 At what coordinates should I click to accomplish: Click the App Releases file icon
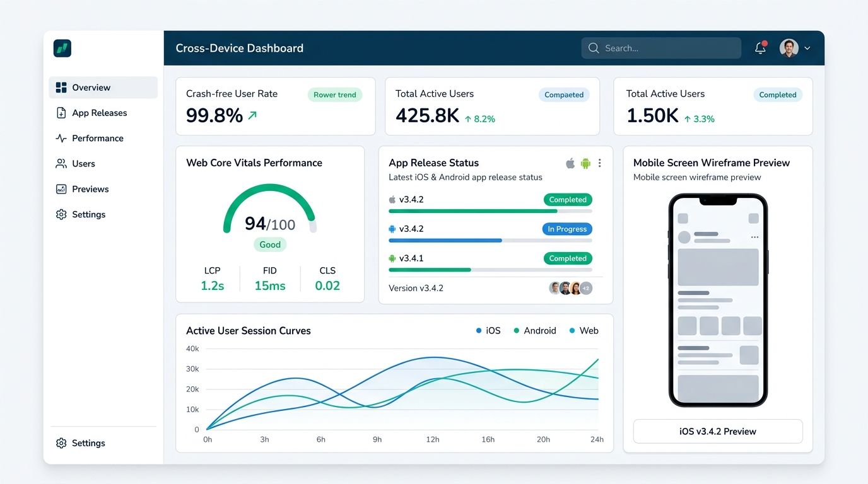click(61, 113)
